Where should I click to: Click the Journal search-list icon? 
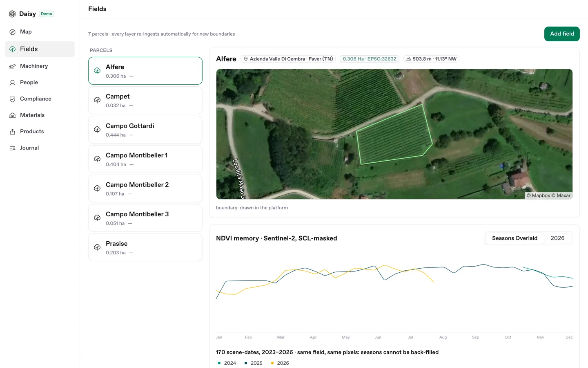click(12, 148)
